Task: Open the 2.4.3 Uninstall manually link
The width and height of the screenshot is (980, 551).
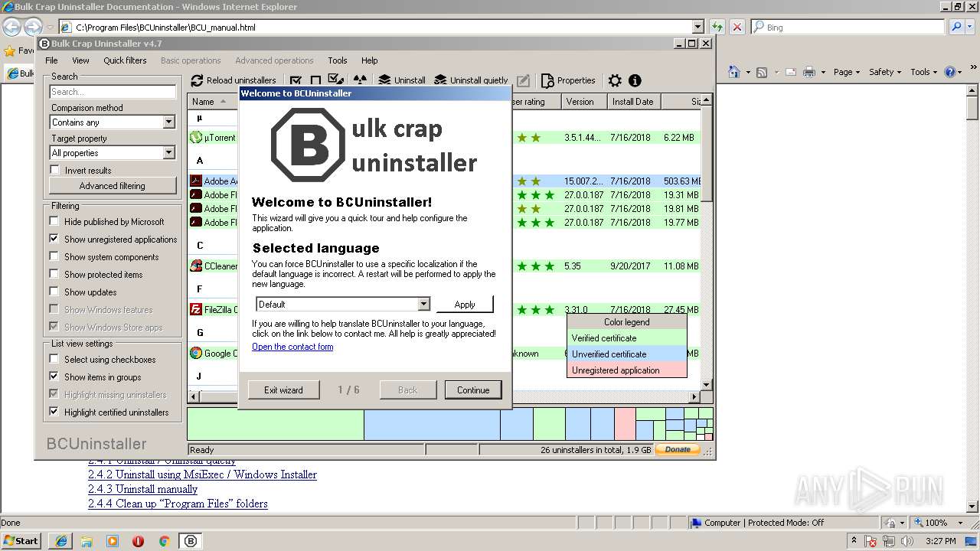Action: [x=142, y=489]
